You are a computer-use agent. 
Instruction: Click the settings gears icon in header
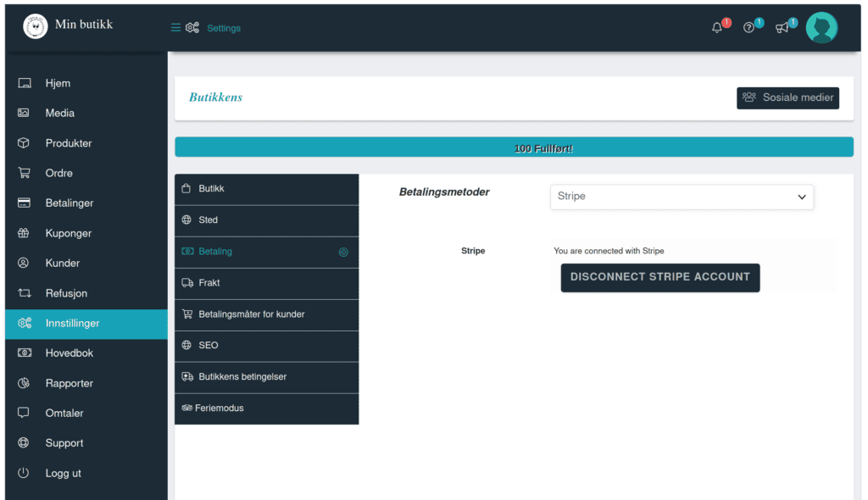point(192,28)
